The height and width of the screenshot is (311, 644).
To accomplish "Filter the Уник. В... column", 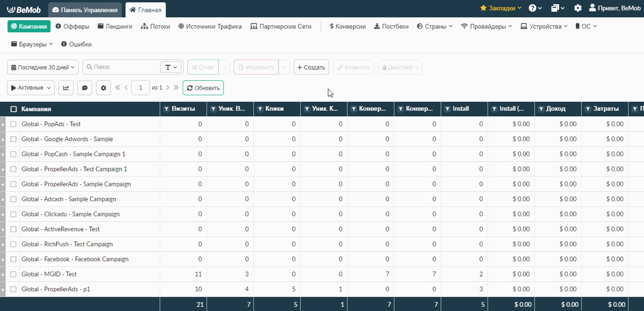I will tap(213, 109).
